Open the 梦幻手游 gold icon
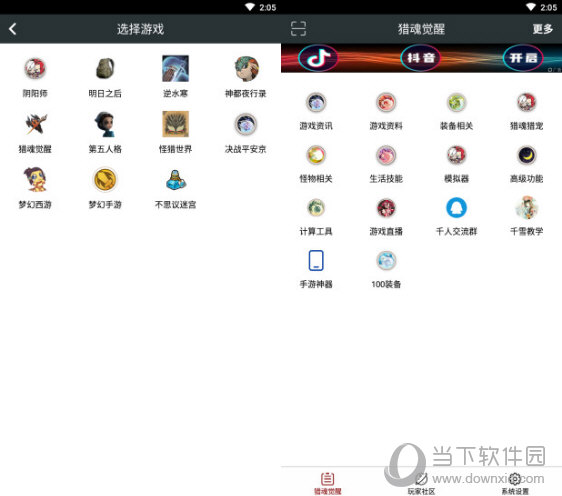562x496 pixels. [105, 180]
